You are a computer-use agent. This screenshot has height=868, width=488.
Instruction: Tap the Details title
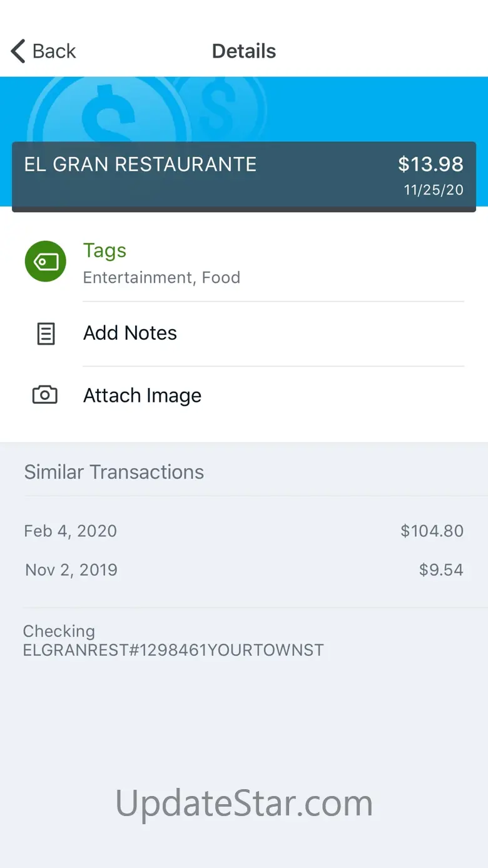pos(244,51)
